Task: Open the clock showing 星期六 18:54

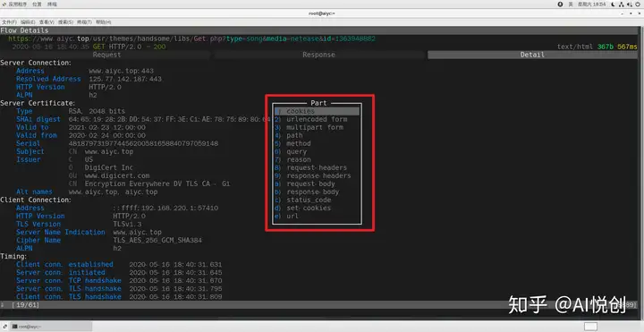Action: point(592,4)
